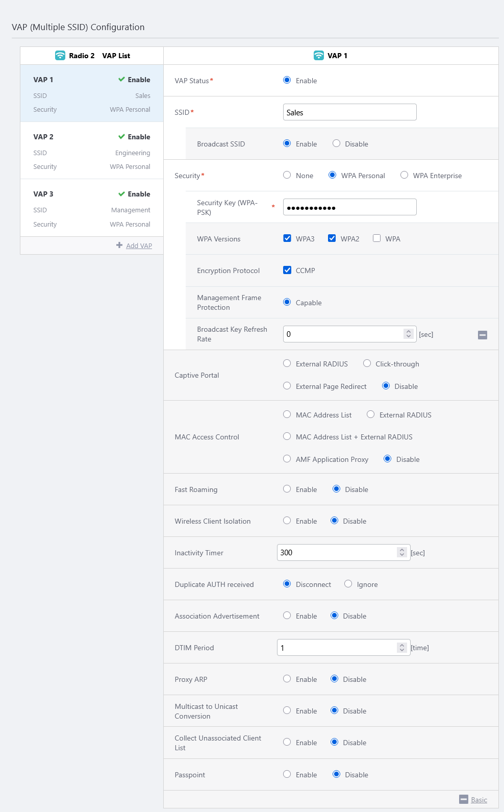
Task: Click the SSID text field
Action: 349,112
